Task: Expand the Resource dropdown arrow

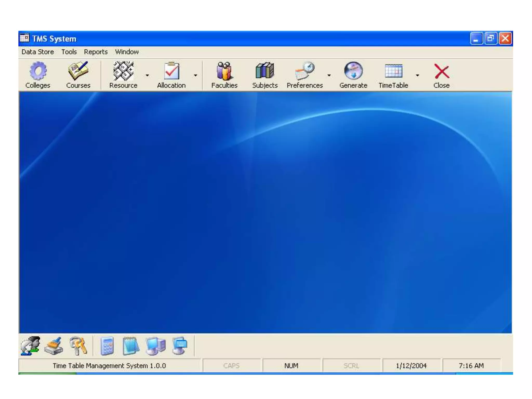Action: (x=147, y=76)
